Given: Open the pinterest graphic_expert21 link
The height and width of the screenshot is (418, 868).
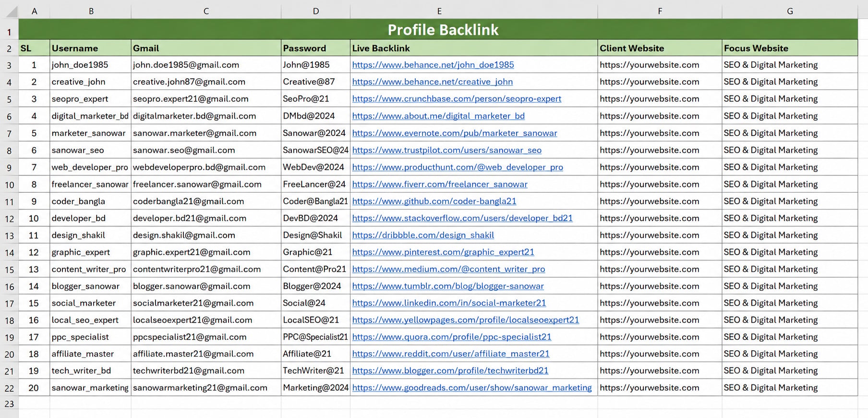Looking at the screenshot, I should pos(443,252).
